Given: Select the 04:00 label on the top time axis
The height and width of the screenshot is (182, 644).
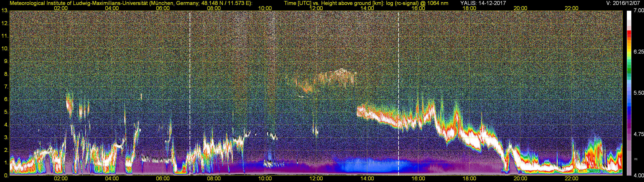Looking at the screenshot, I should [x=112, y=8].
